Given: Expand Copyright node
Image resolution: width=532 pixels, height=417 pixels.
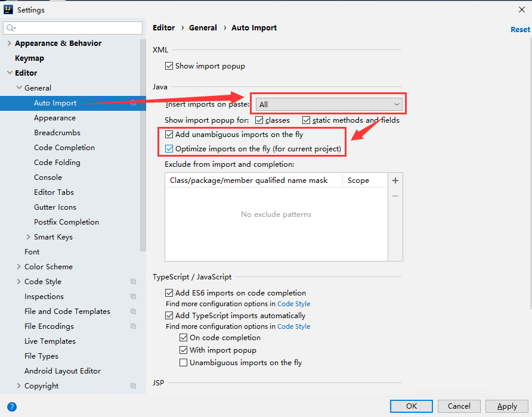Looking at the screenshot, I should (x=19, y=386).
